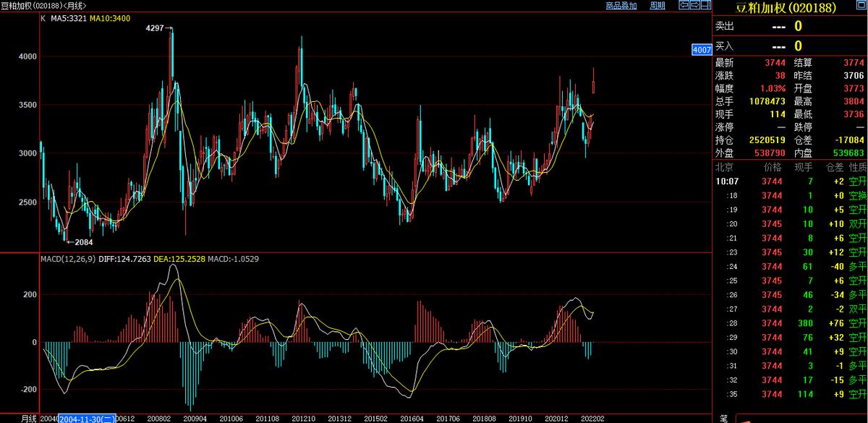Image resolution: width=868 pixels, height=423 pixels.
Task: Click the right arrow navigation icon
Action: coord(694,6)
